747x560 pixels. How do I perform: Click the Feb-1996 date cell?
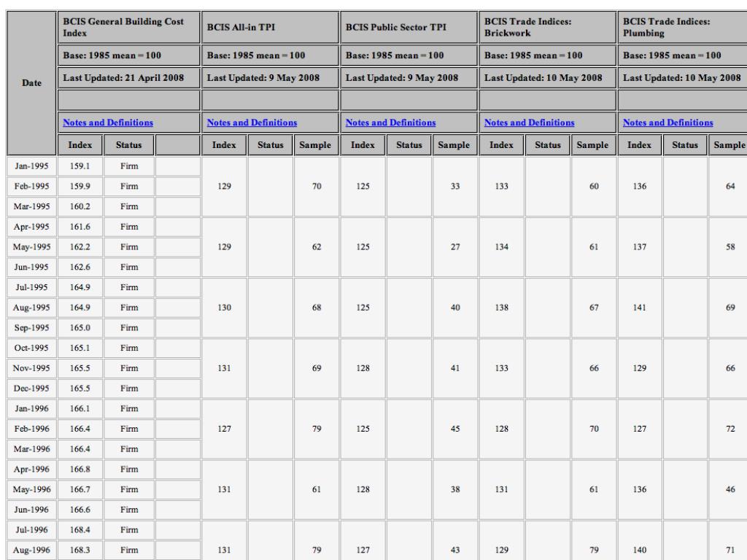click(31, 429)
